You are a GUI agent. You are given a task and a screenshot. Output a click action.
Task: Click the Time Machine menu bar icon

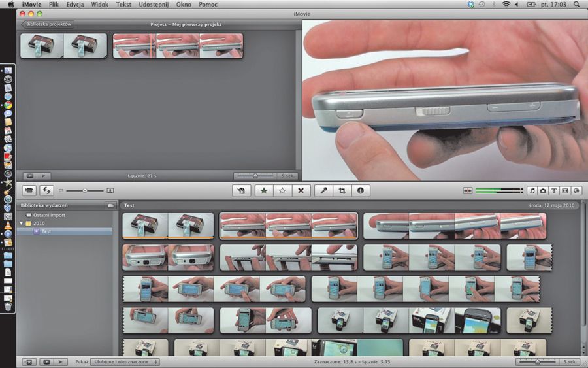482,4
